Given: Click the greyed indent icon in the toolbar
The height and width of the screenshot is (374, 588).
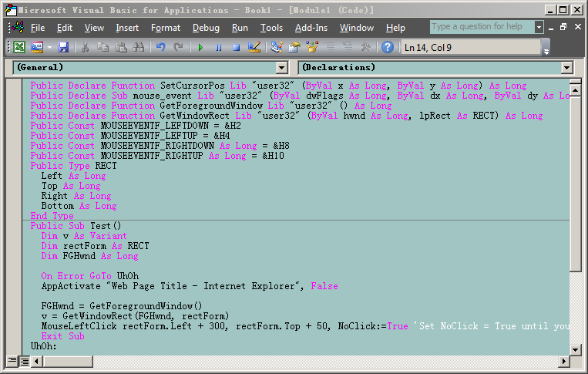Looking at the screenshot, I should (330, 47).
